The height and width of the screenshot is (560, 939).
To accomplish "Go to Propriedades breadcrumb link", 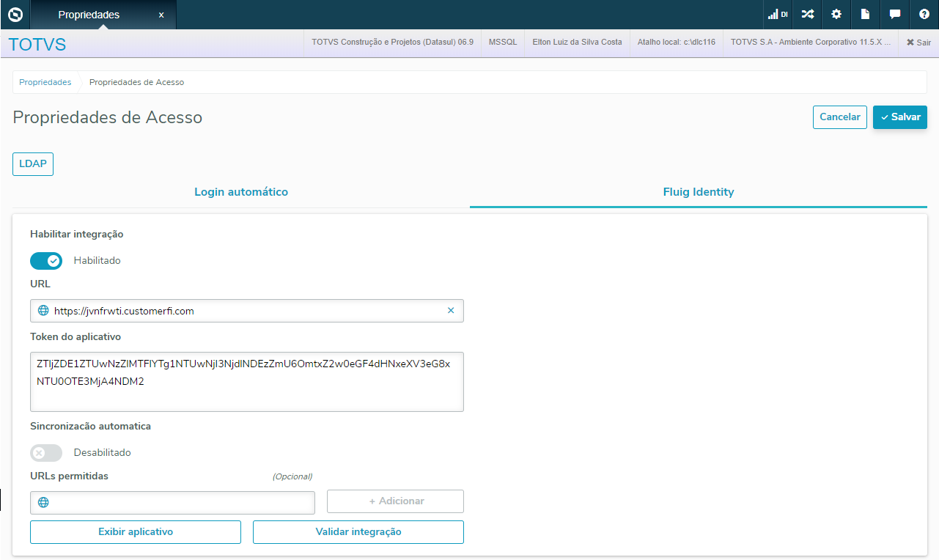I will 45,82.
